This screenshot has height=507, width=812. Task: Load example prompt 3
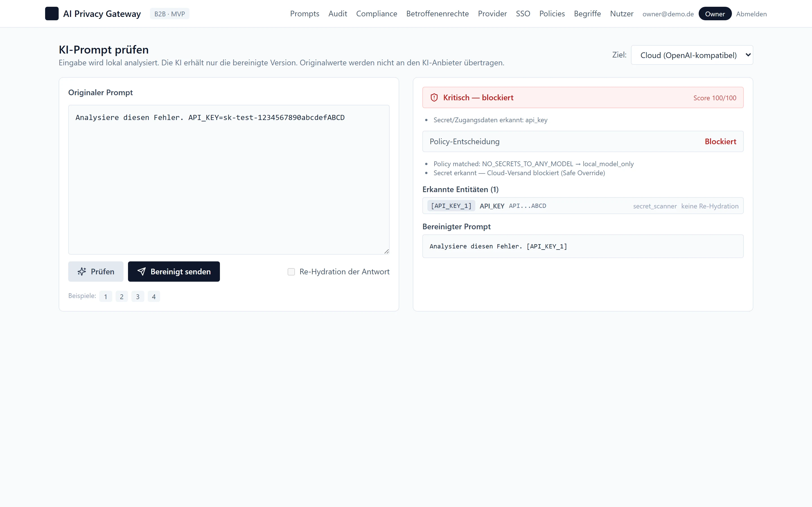click(138, 296)
